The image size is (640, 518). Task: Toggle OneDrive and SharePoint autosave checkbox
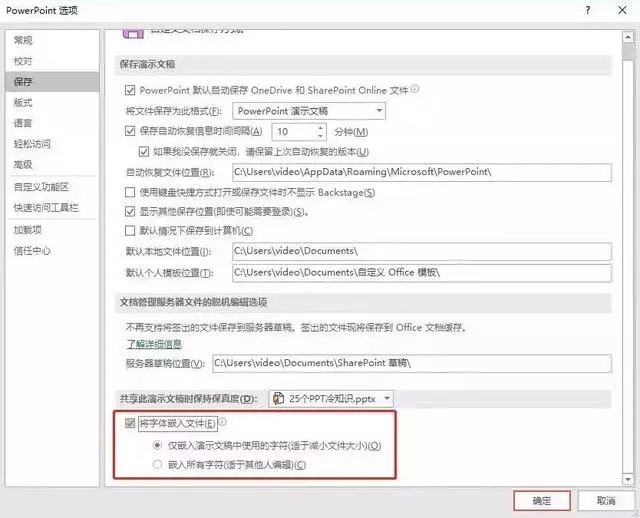[x=130, y=90]
